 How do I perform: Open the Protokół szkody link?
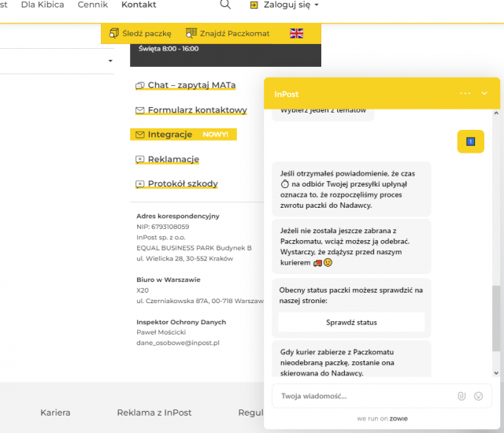183,183
